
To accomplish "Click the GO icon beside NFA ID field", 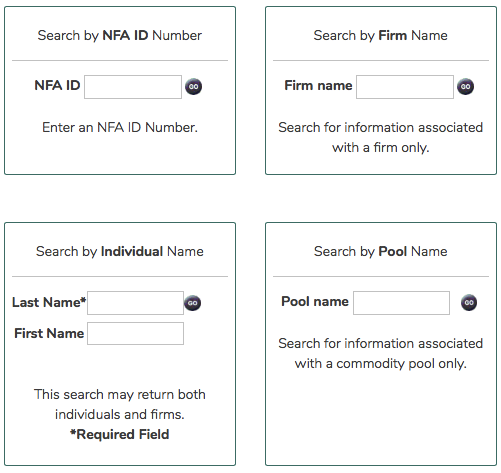I will [x=193, y=87].
